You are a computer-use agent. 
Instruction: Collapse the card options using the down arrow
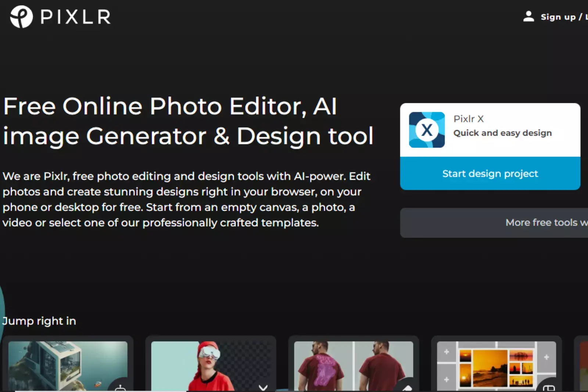click(263, 387)
